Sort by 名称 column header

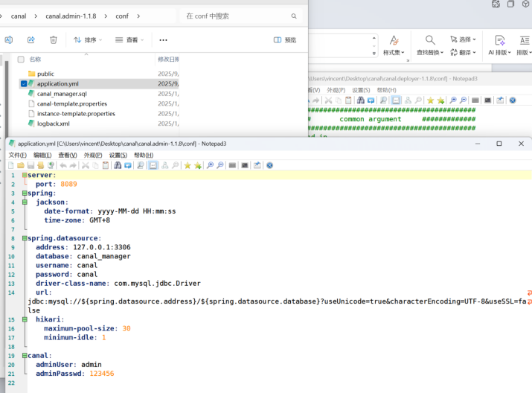(x=35, y=60)
